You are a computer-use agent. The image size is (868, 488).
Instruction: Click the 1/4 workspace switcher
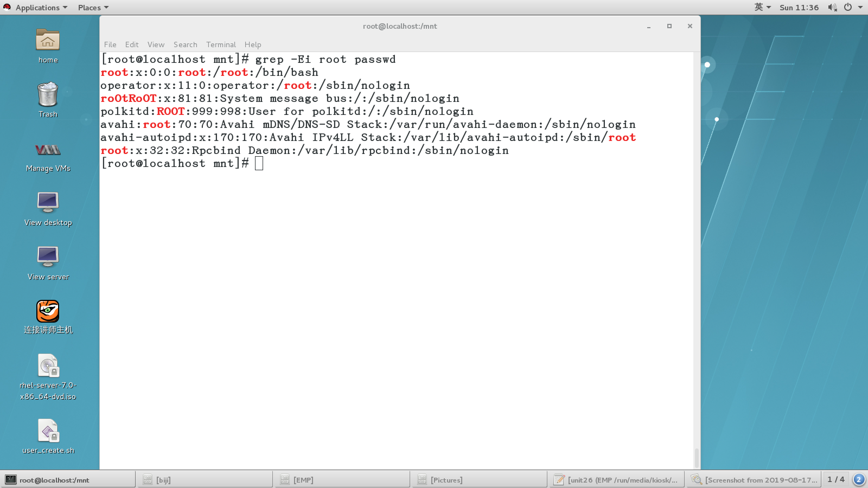(835, 479)
